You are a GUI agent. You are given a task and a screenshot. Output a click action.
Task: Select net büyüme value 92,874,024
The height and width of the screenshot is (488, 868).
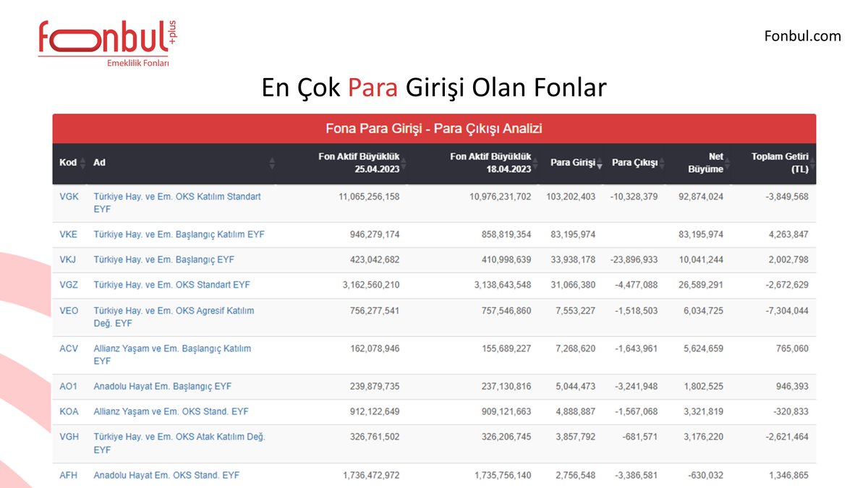(701, 197)
